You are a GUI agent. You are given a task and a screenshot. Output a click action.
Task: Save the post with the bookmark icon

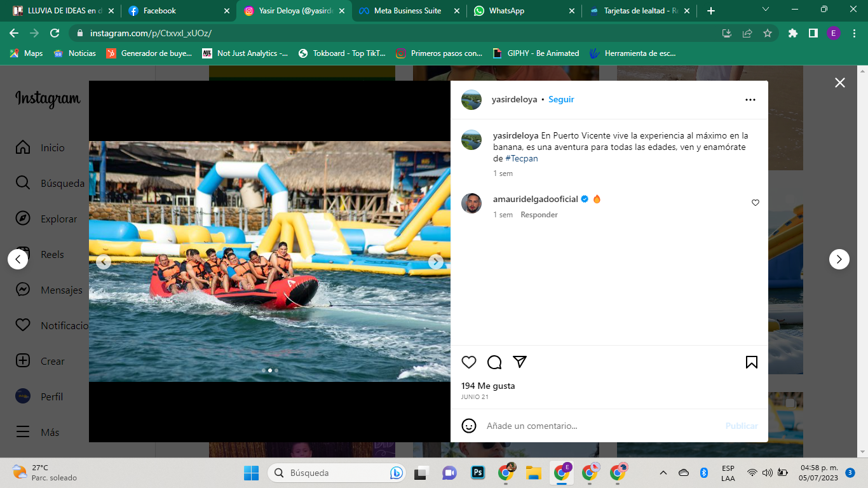point(751,362)
